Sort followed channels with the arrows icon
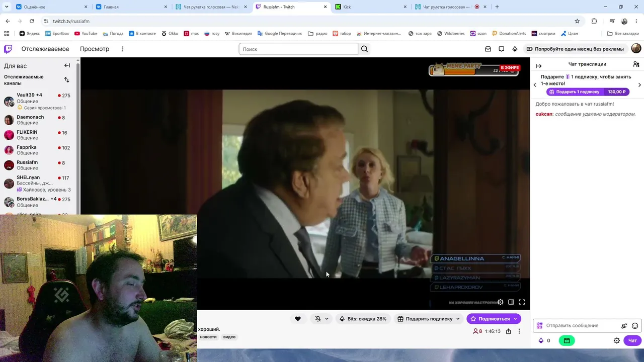 (66, 79)
